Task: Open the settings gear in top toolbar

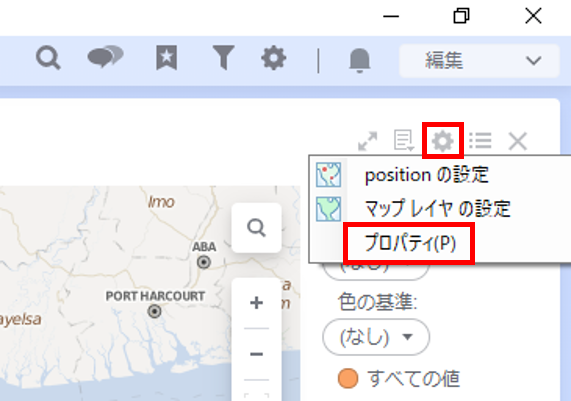Action: [274, 58]
